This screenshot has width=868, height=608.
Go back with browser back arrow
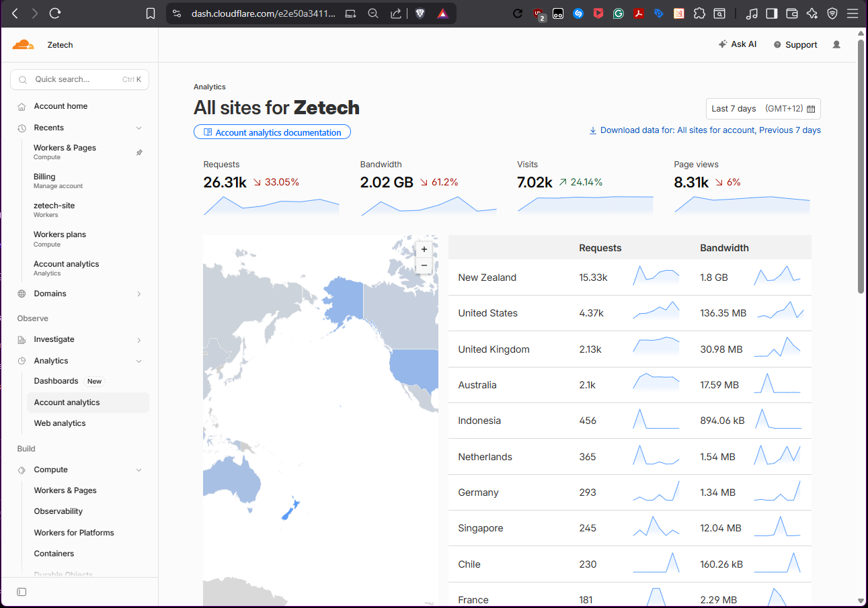pos(15,13)
